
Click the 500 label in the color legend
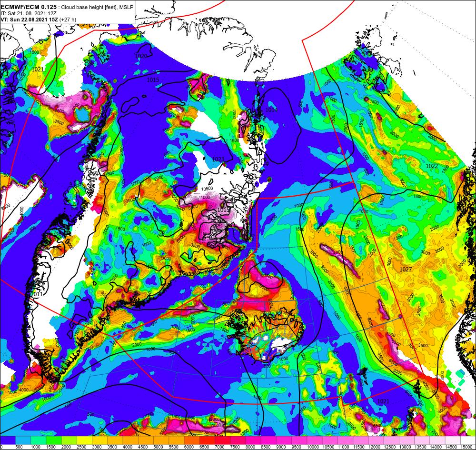(19, 447)
